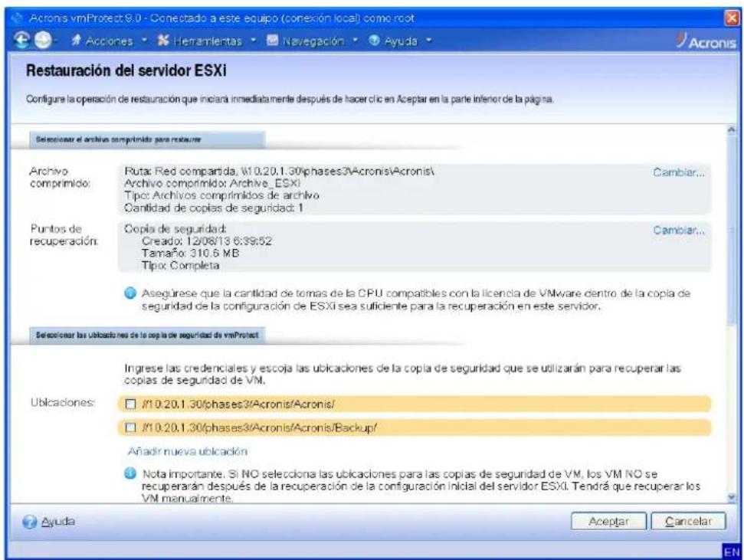Click Añadir nueva ubicación link
744x560 pixels.
pyautogui.click(x=188, y=451)
